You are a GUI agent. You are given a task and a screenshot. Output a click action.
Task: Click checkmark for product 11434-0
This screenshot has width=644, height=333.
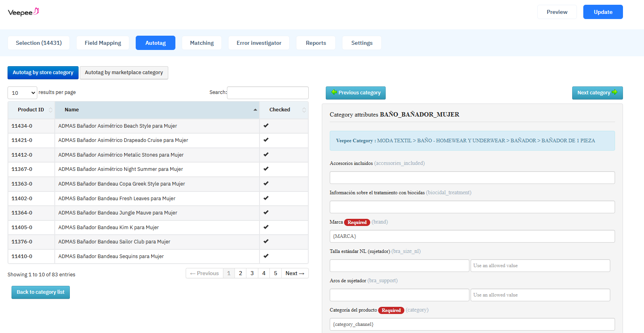click(266, 125)
